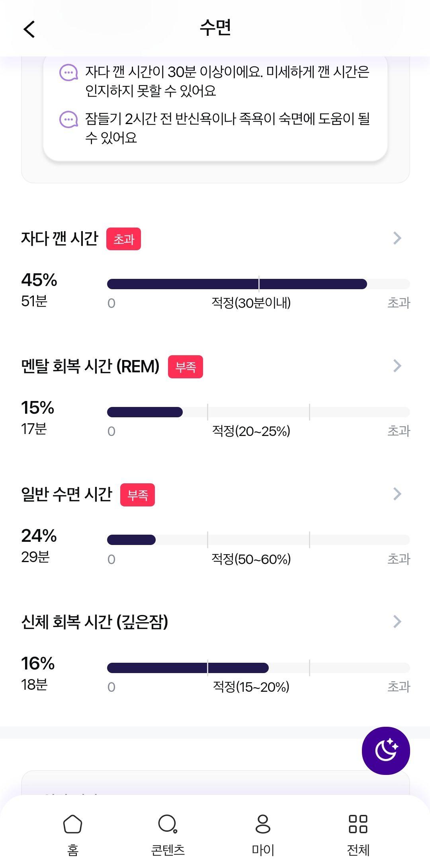The width and height of the screenshot is (430, 868).
Task: Tap 초과 badge next to 자다 깬 시간
Action: coord(123,239)
